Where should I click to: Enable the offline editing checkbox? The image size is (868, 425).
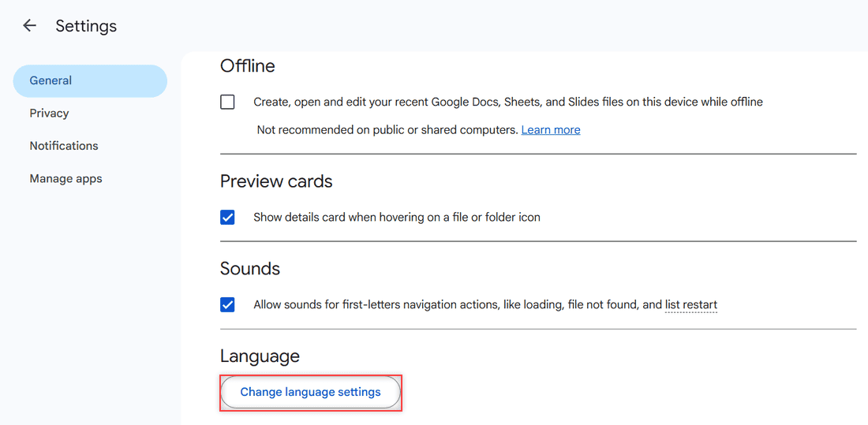[227, 102]
